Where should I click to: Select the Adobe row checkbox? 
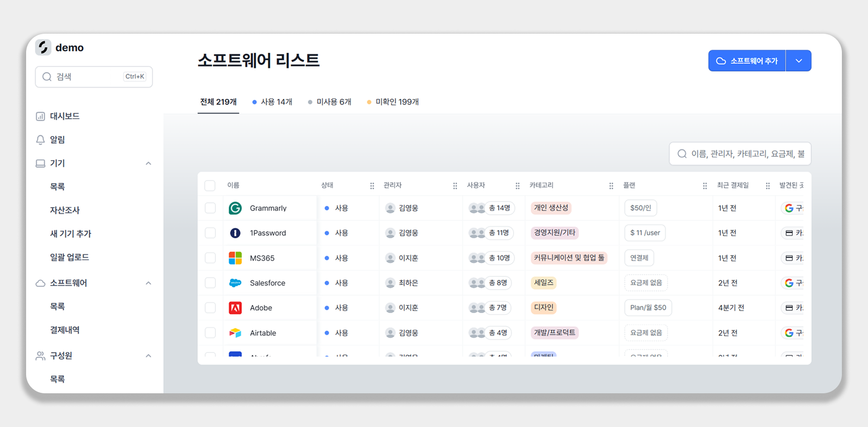(x=210, y=308)
